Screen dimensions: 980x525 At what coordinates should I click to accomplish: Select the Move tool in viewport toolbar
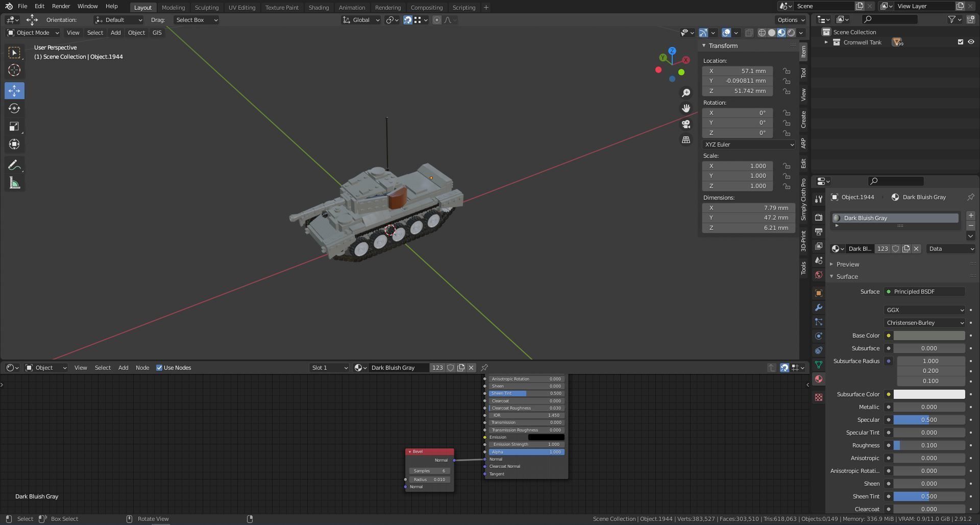click(14, 90)
